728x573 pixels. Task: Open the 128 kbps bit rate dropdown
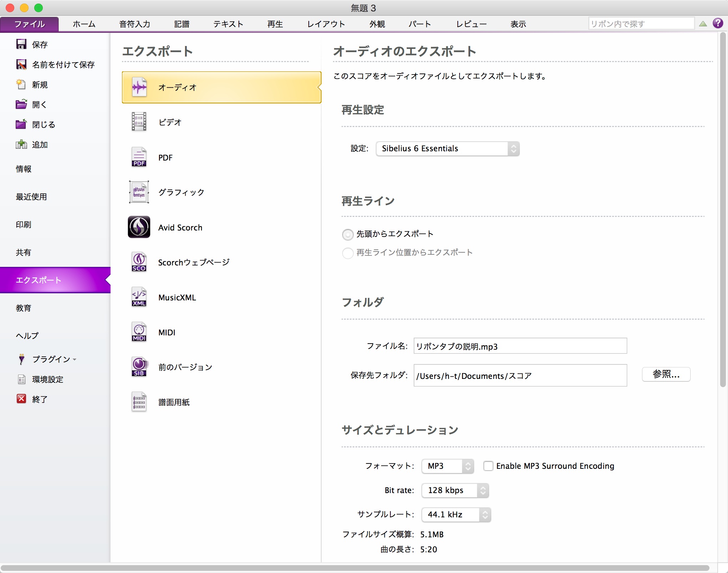(x=455, y=490)
